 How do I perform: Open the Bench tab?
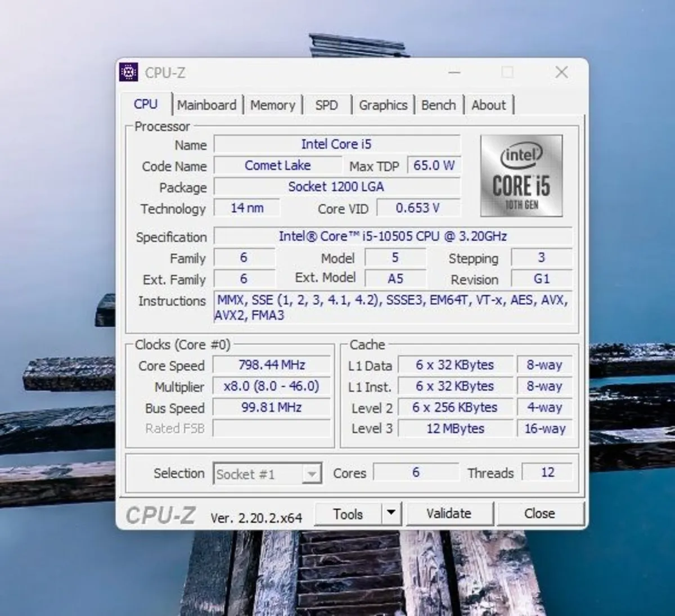(x=439, y=105)
